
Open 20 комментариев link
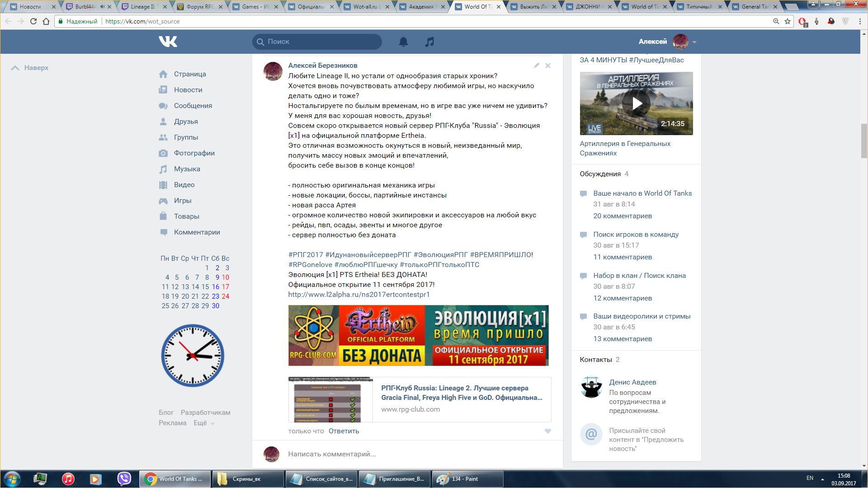click(623, 216)
